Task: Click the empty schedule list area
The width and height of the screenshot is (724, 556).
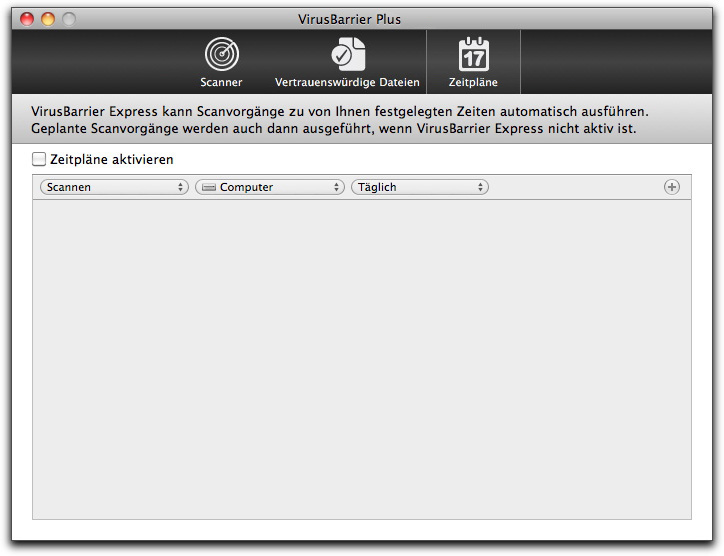Action: pyautogui.click(x=362, y=359)
